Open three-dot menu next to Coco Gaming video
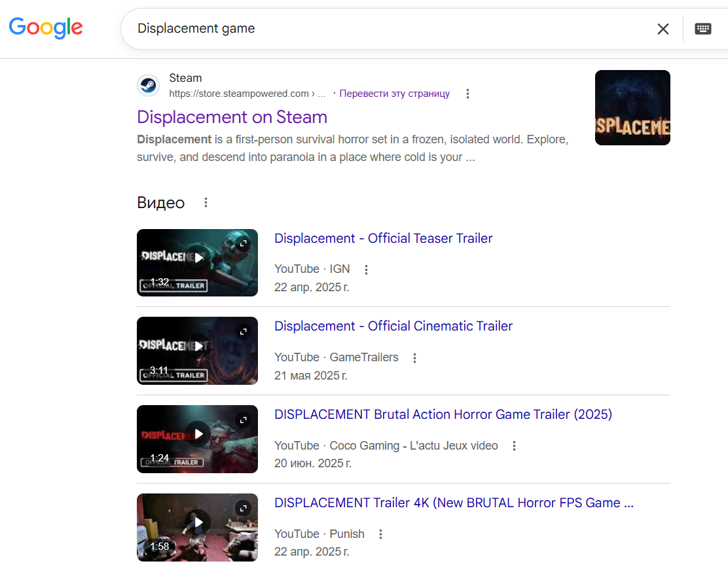Image resolution: width=728 pixels, height=572 pixels. point(514,446)
